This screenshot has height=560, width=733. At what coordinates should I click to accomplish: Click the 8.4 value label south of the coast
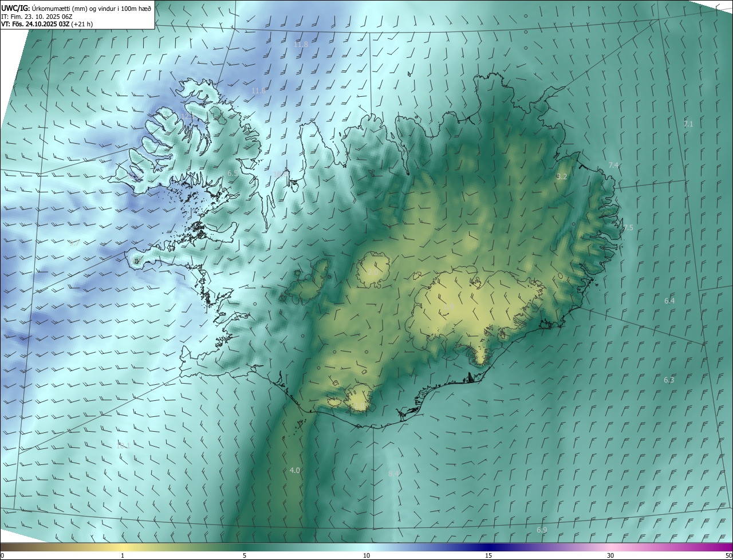(x=393, y=474)
